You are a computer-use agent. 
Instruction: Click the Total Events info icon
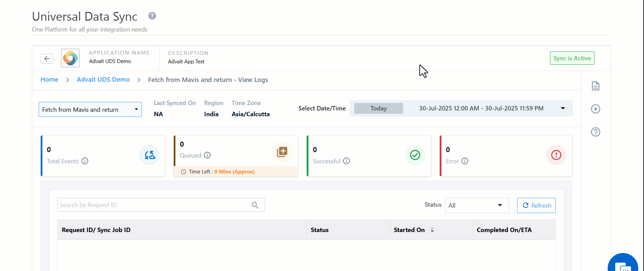pos(85,161)
